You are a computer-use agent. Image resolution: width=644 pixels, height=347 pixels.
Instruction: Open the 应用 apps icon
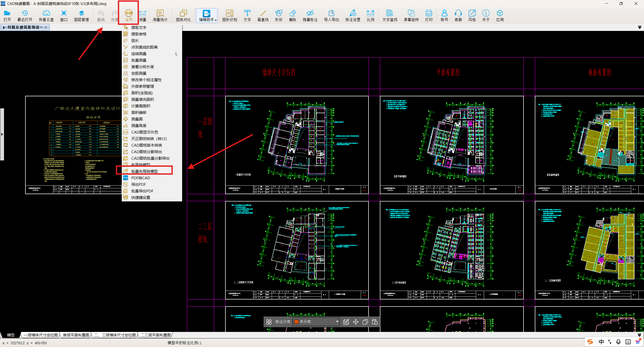click(x=500, y=16)
